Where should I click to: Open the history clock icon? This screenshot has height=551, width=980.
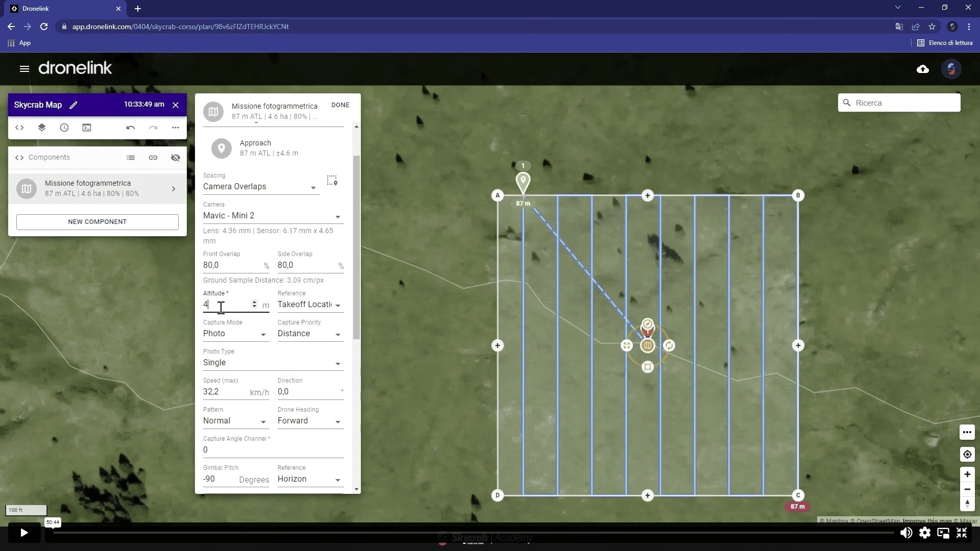click(64, 128)
